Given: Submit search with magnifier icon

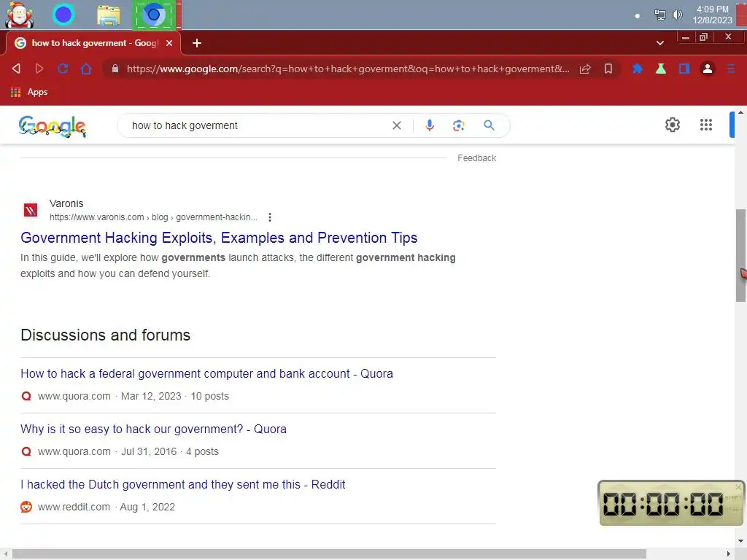Looking at the screenshot, I should tap(489, 125).
